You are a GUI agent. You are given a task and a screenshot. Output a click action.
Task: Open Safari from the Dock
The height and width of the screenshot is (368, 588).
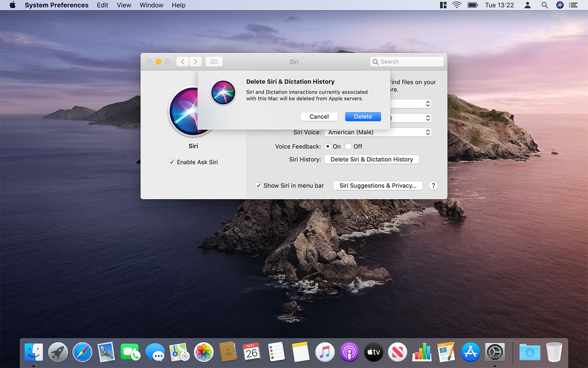[82, 352]
